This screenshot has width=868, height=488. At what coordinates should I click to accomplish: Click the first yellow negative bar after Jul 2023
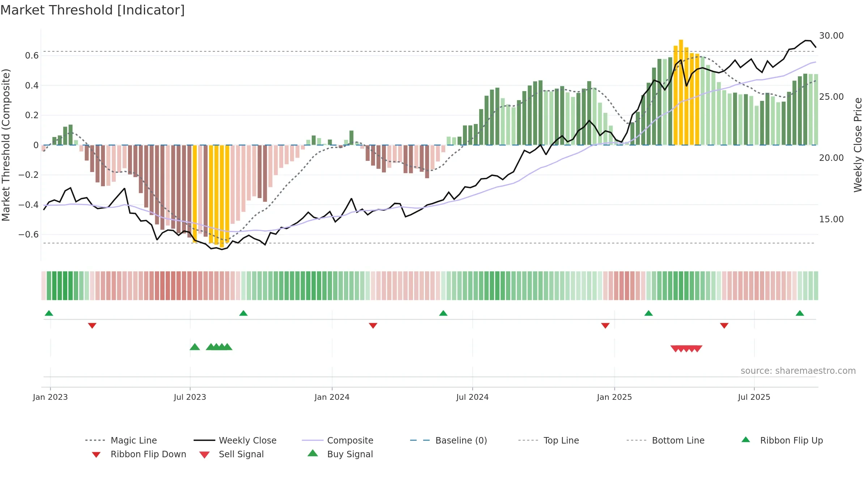pyautogui.click(x=195, y=194)
